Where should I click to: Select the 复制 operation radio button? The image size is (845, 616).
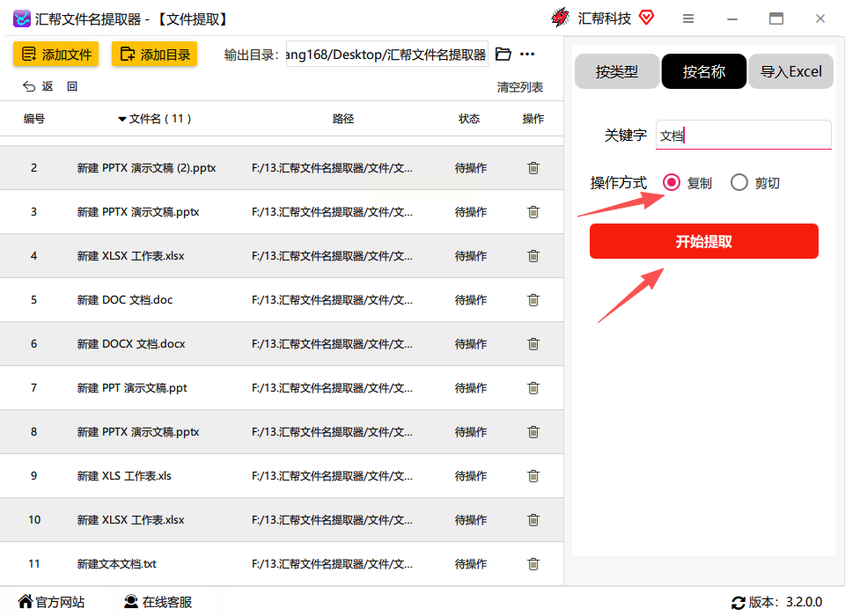coord(672,183)
